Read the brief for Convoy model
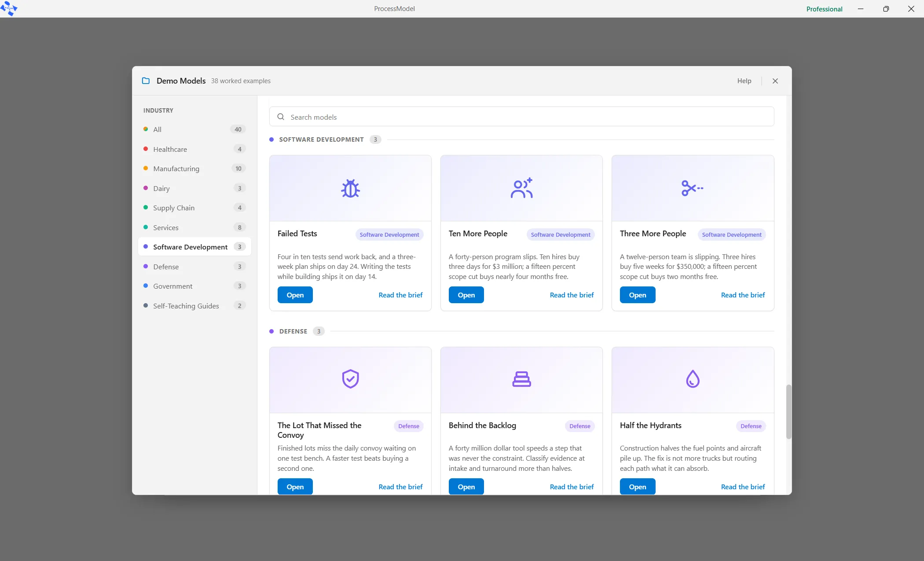924x561 pixels. tap(400, 487)
